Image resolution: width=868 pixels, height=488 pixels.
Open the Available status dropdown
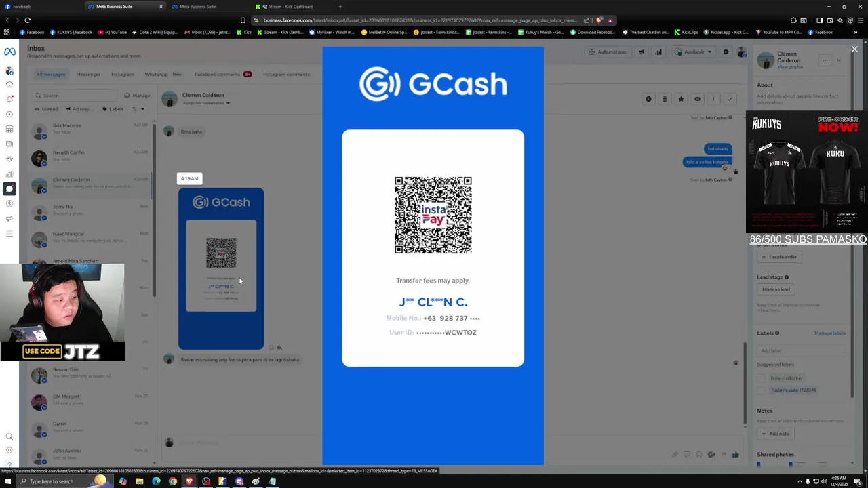693,52
